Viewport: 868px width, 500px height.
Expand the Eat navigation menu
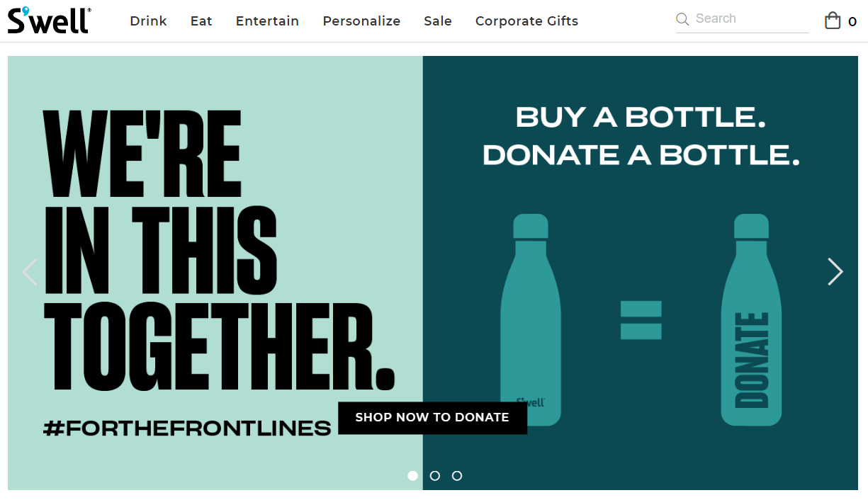click(x=201, y=21)
